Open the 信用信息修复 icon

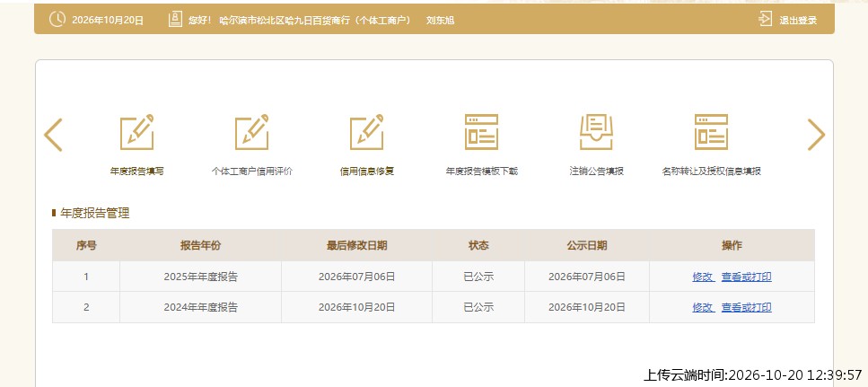tap(366, 132)
